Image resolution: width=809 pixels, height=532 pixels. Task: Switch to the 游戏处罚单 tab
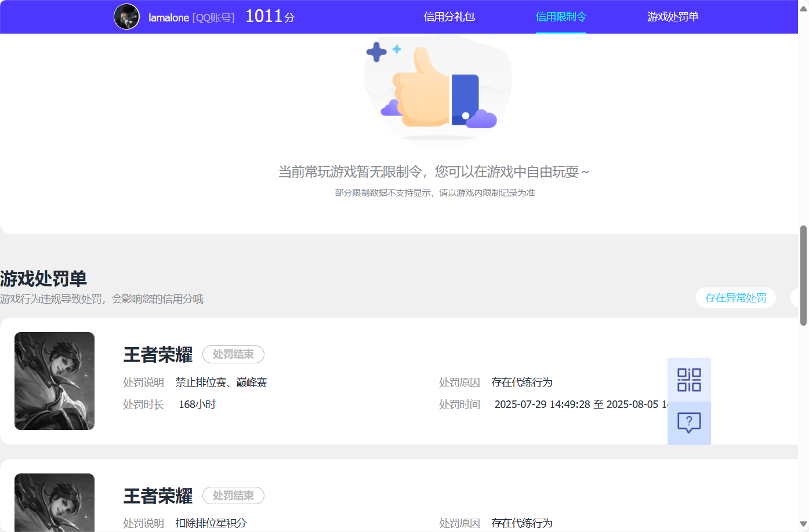pyautogui.click(x=673, y=17)
